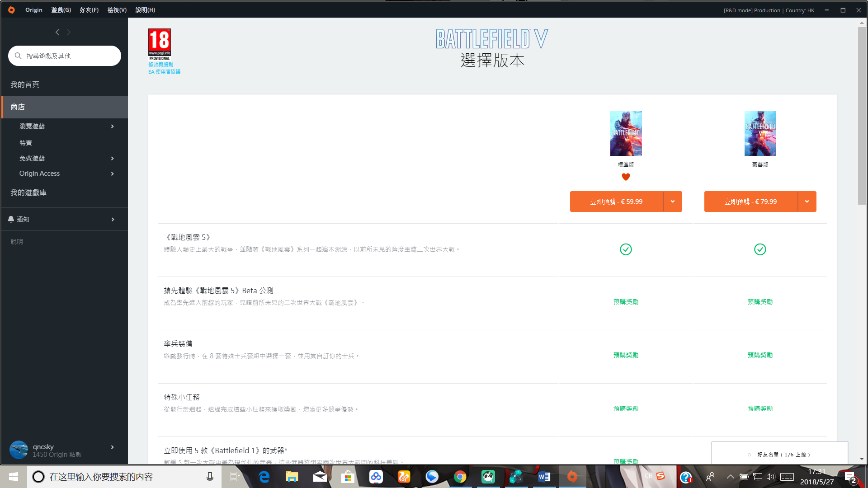The image size is (868, 488).
Task: Open 標準版 purchase options dropdown arrow
Action: tap(673, 202)
